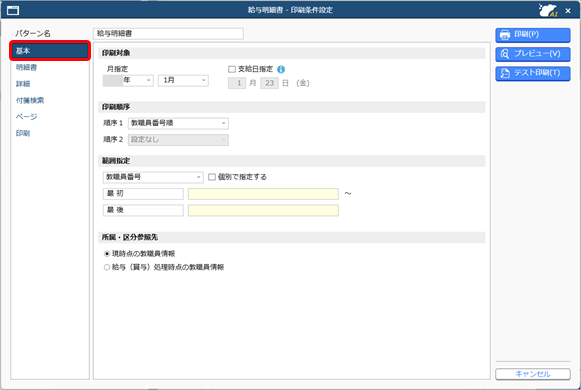The image size is (581, 390).
Task: Click the パターン名 text field
Action: pyautogui.click(x=168, y=34)
